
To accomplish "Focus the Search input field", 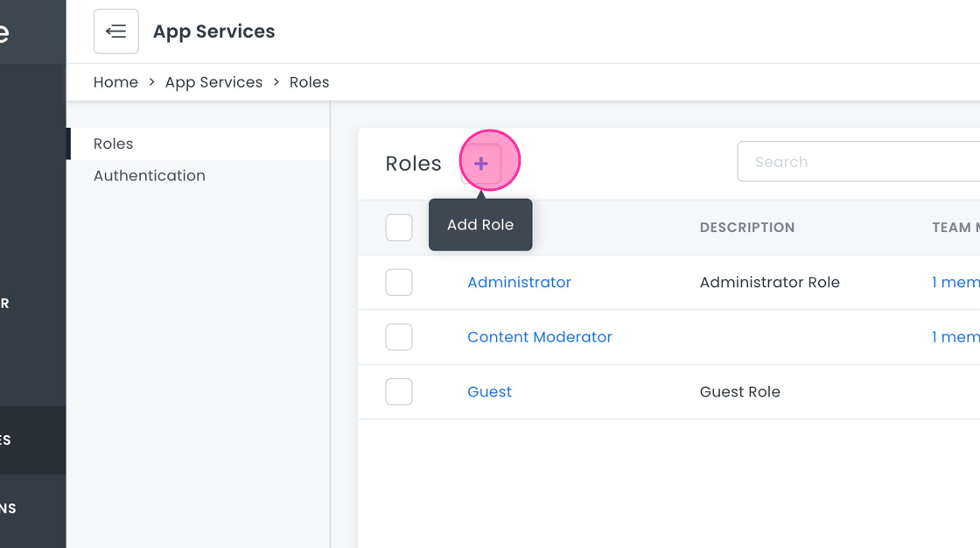I will point(857,162).
